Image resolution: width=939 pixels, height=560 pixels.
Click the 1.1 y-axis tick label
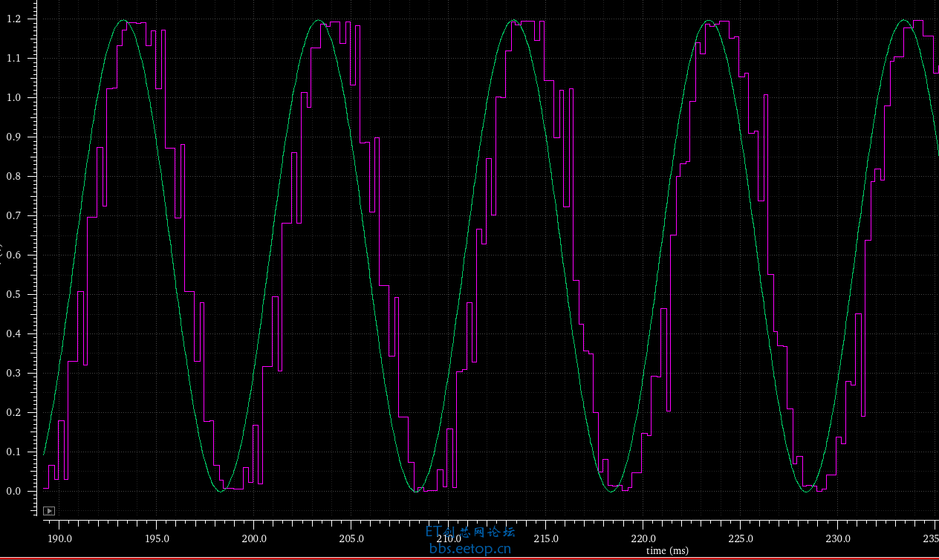14,58
